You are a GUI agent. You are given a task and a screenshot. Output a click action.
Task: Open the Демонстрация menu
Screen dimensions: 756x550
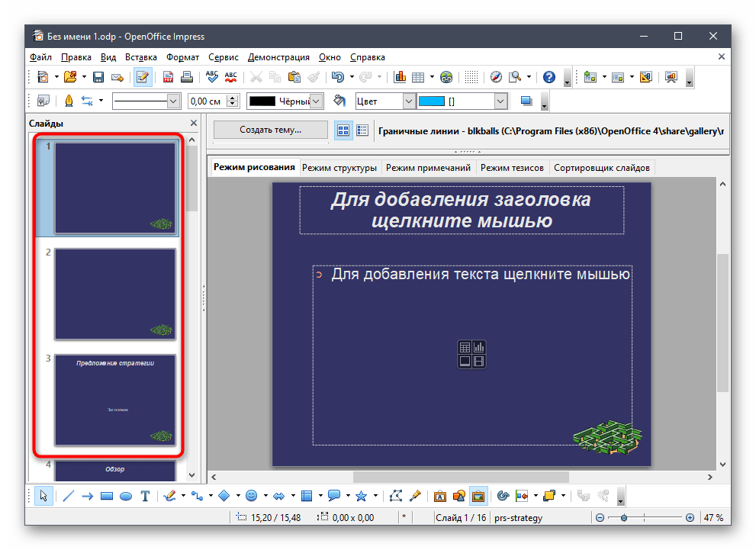coord(278,57)
